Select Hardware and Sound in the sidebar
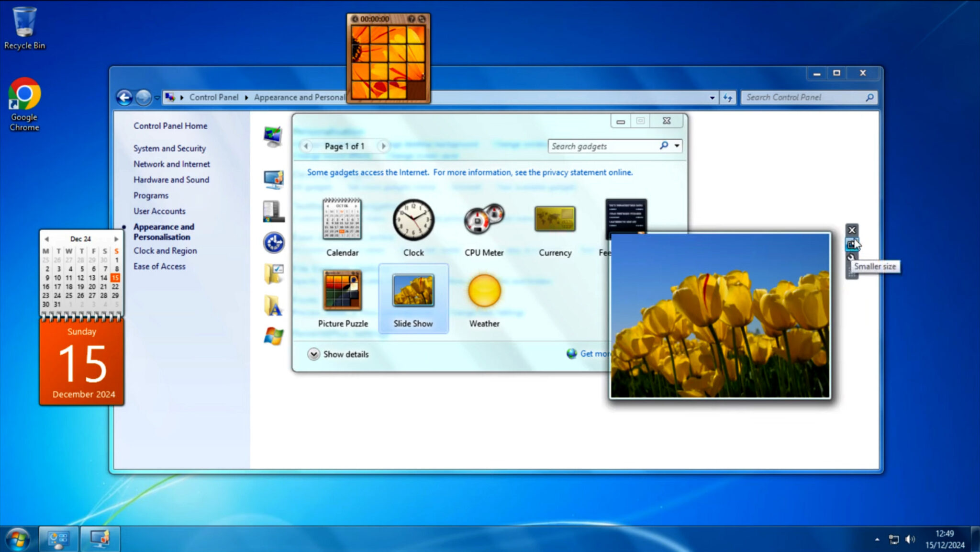This screenshot has width=980, height=552. (171, 180)
